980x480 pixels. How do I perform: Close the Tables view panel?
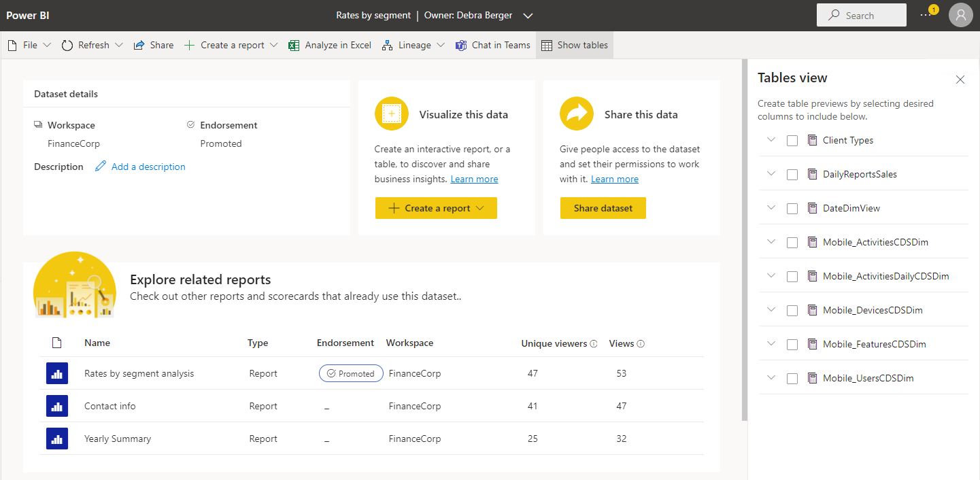pyautogui.click(x=960, y=80)
